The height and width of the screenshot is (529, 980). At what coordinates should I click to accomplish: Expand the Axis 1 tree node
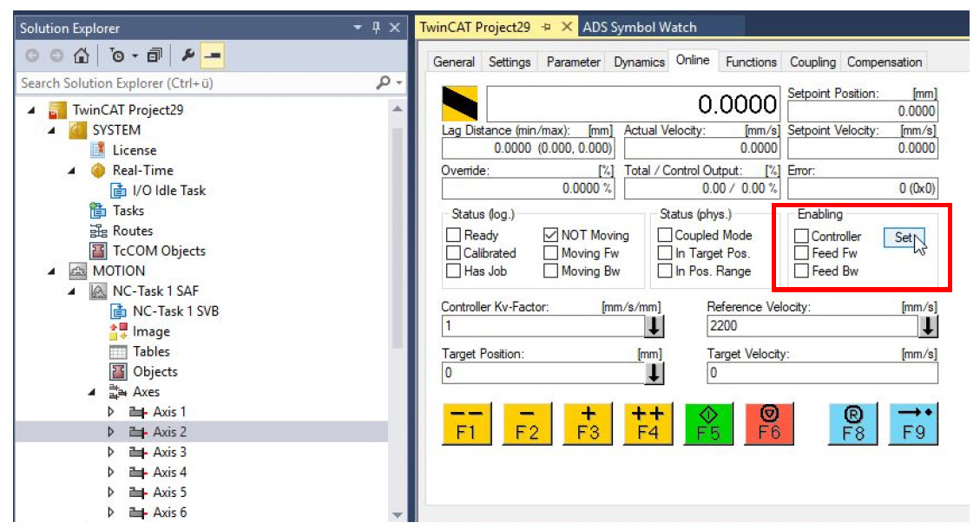(111, 412)
